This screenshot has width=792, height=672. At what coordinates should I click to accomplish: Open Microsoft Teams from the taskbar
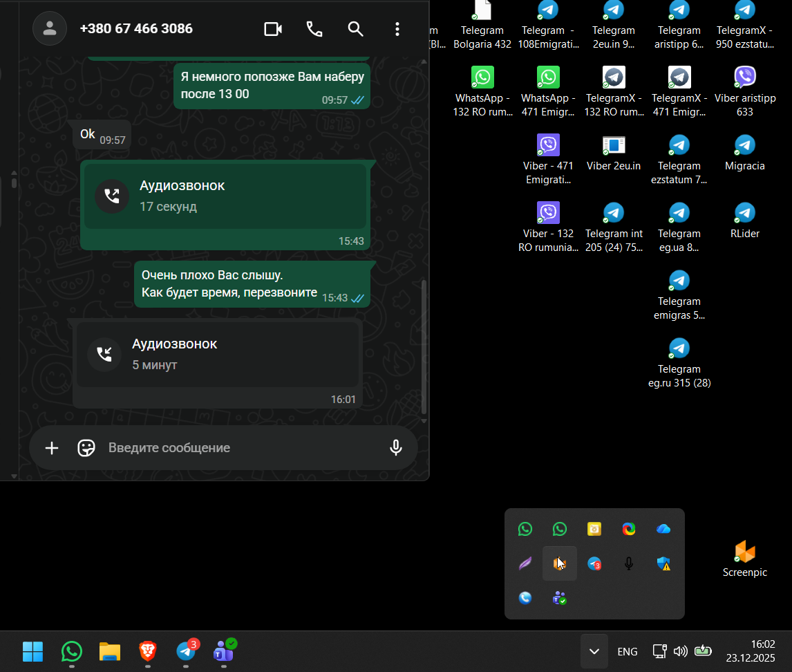225,651
